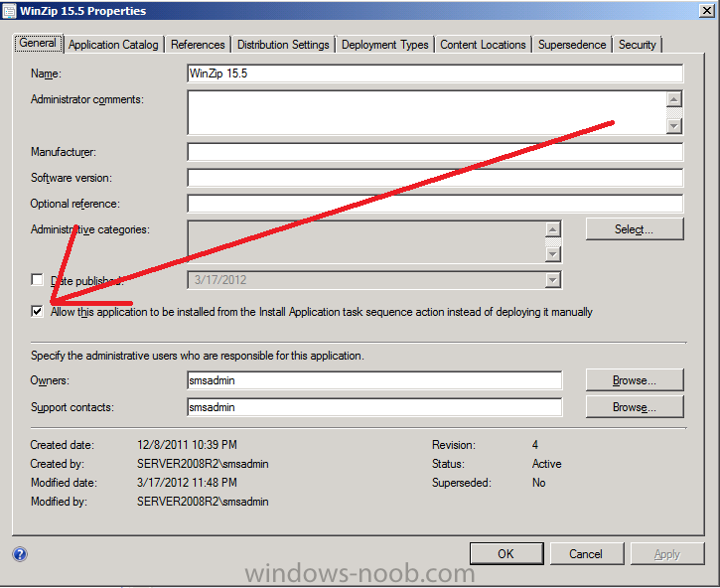Browse for Owners
This screenshot has height=588, width=720.
click(635, 380)
